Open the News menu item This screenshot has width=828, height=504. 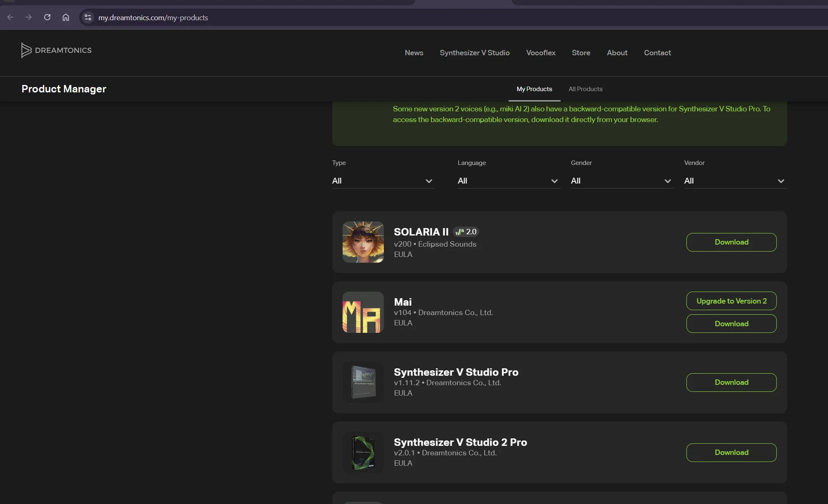tap(414, 53)
